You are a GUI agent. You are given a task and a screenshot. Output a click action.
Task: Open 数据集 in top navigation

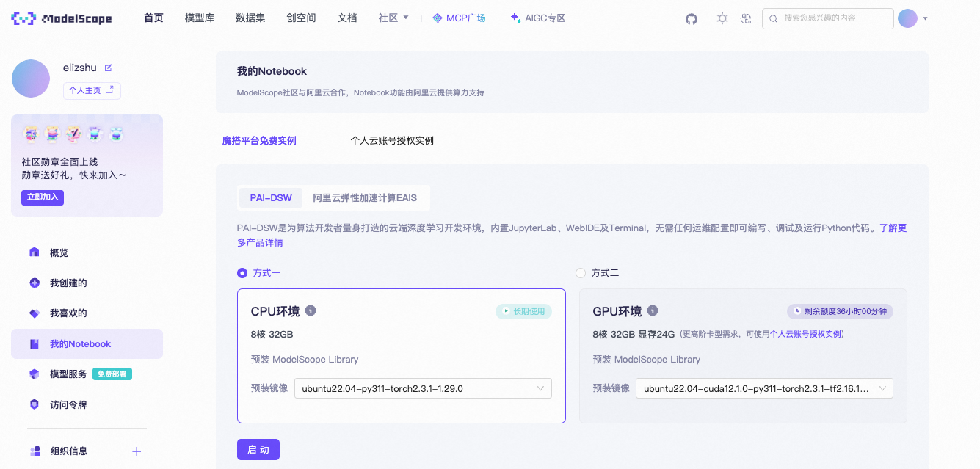(x=250, y=18)
